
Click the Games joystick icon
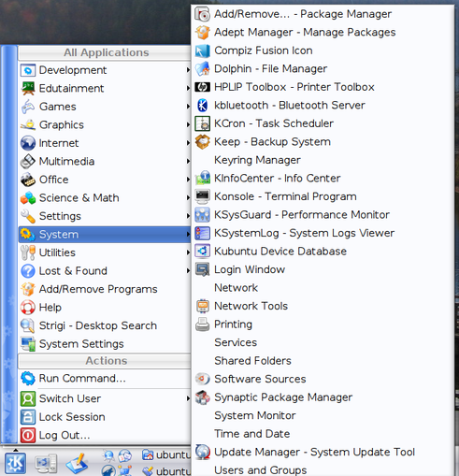click(28, 107)
